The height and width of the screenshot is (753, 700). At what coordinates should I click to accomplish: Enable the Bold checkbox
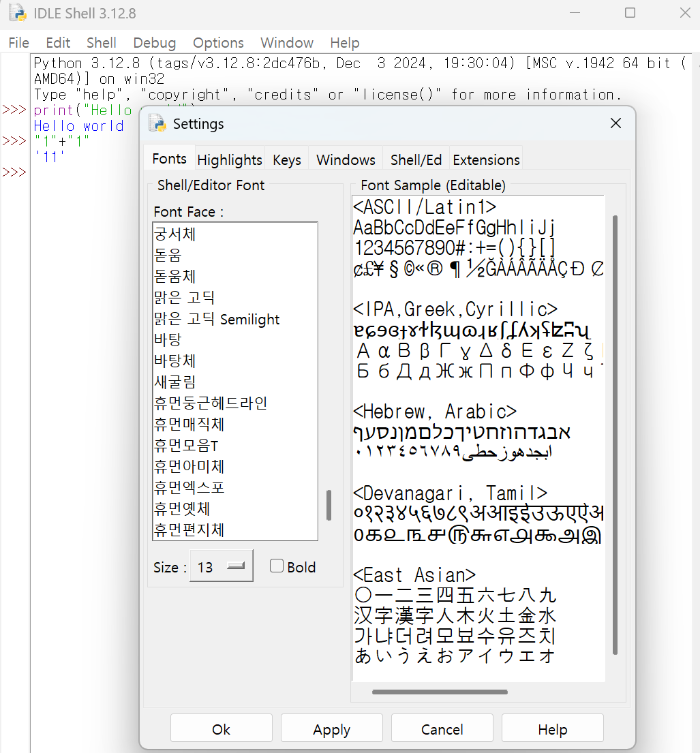[277, 566]
